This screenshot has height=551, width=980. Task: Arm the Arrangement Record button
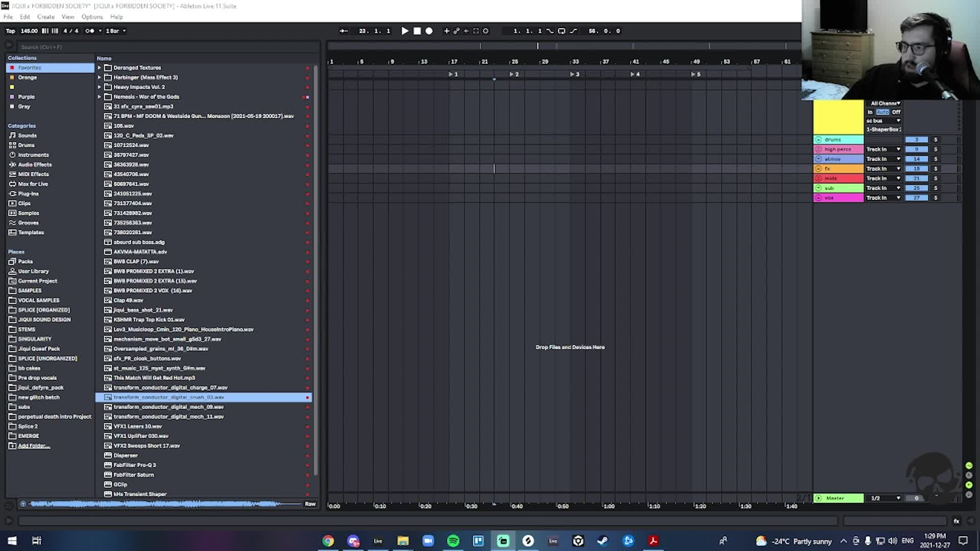(x=429, y=31)
